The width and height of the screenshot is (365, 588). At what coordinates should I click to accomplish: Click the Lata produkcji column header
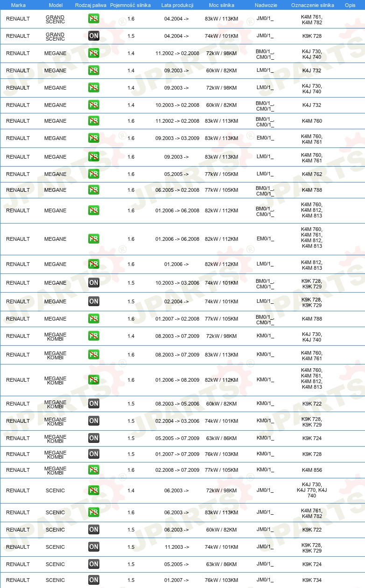[177, 5]
